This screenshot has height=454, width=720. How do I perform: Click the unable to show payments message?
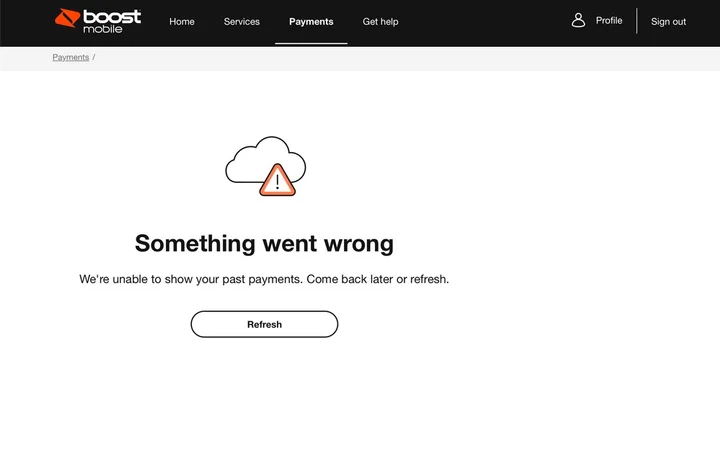pyautogui.click(x=264, y=279)
